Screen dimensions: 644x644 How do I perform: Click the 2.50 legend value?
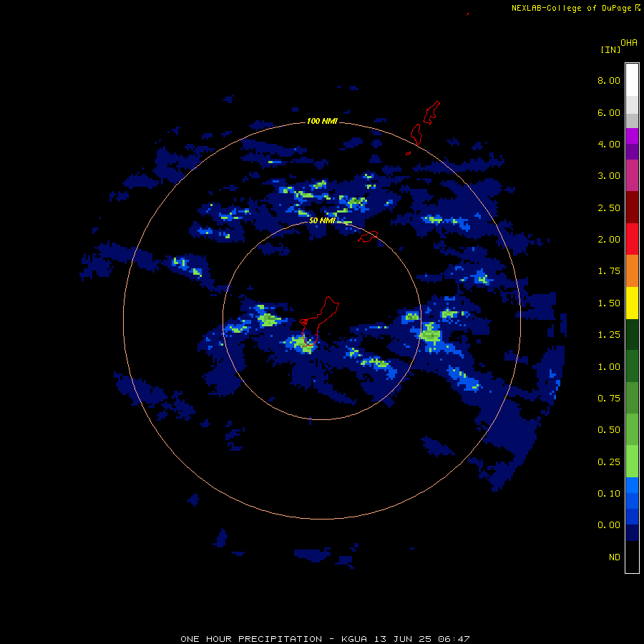tap(609, 208)
